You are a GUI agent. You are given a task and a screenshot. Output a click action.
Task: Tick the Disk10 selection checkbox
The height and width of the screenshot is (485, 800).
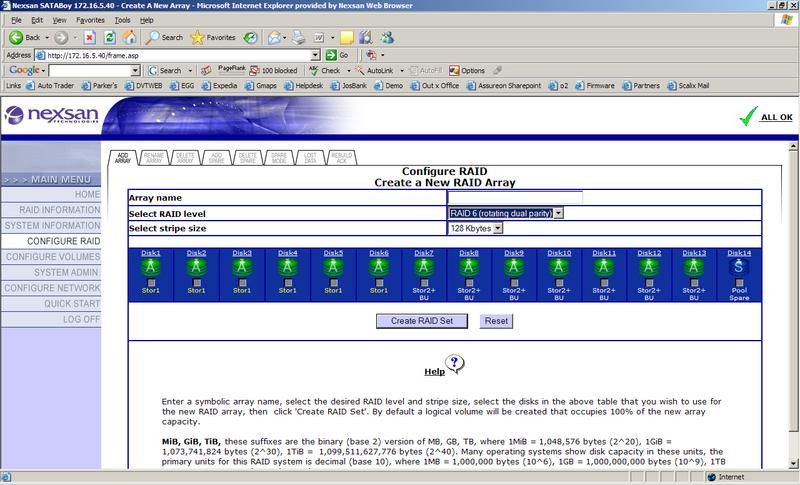pyautogui.click(x=559, y=283)
